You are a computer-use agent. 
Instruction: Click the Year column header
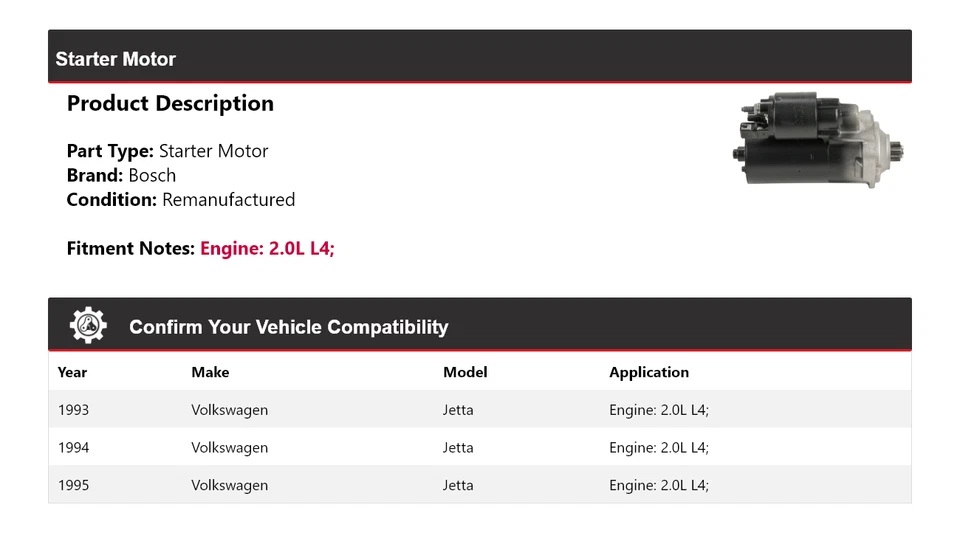[72, 372]
